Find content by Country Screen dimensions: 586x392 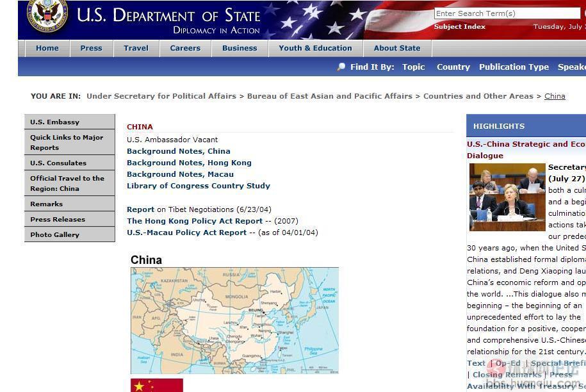click(453, 67)
